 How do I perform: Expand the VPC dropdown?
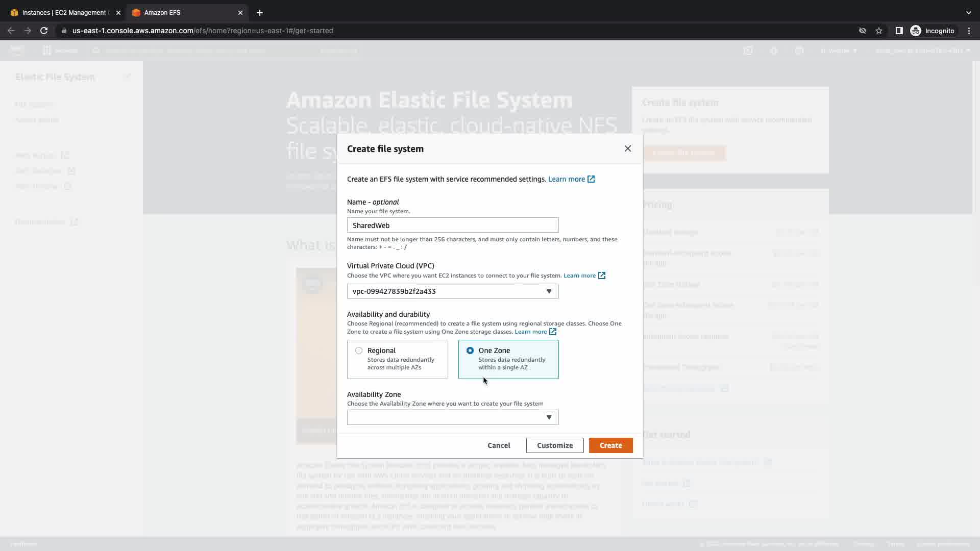coord(452,291)
